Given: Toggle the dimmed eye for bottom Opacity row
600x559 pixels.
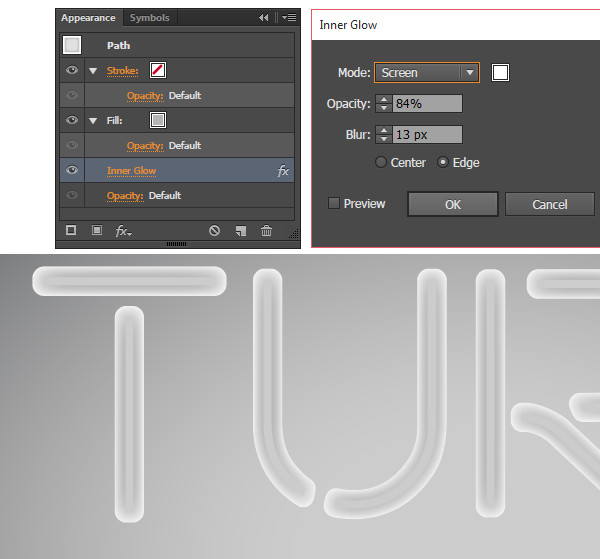Looking at the screenshot, I should coord(72,195).
